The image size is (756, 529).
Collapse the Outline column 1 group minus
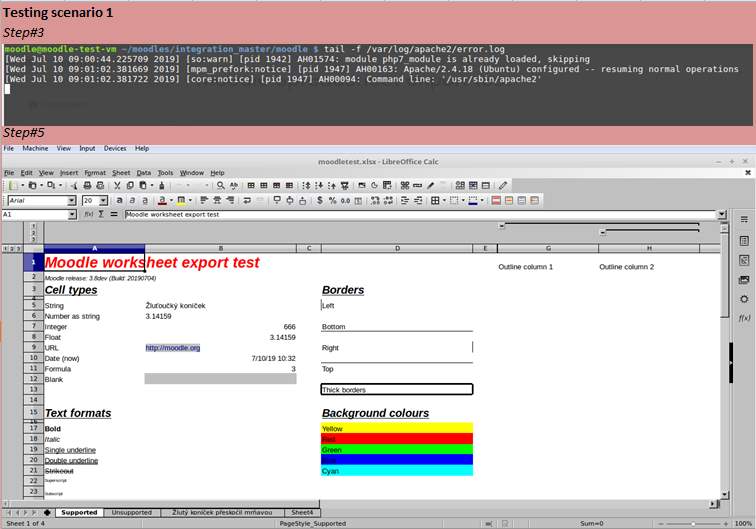[501, 225]
